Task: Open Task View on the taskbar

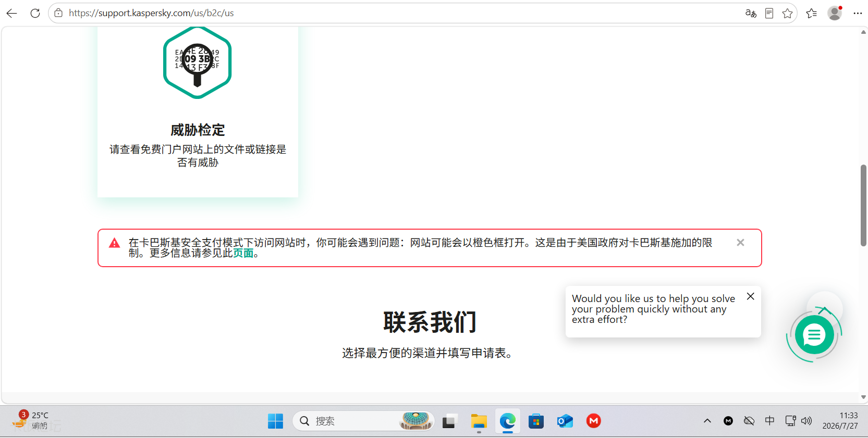Action: click(x=449, y=421)
